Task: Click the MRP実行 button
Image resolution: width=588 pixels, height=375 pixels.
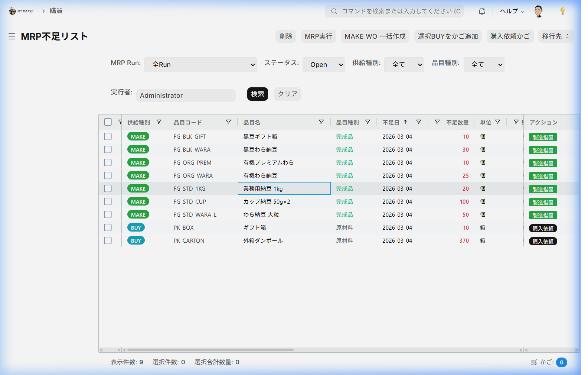Action: [x=318, y=36]
